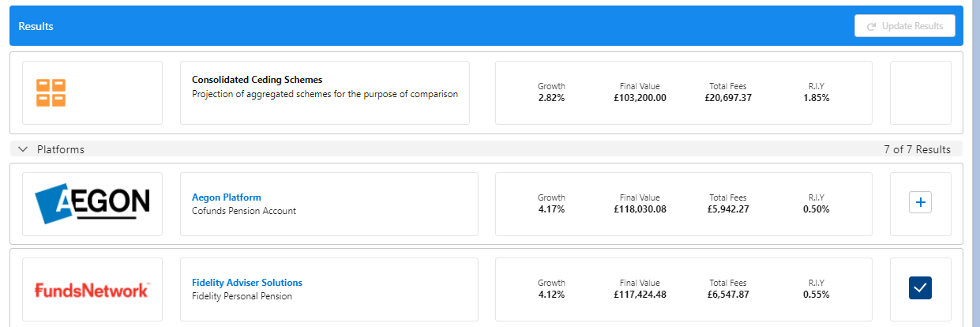This screenshot has width=980, height=327.
Task: Click the orange Consolidated Ceding Schemes icon
Action: pos(51,92)
